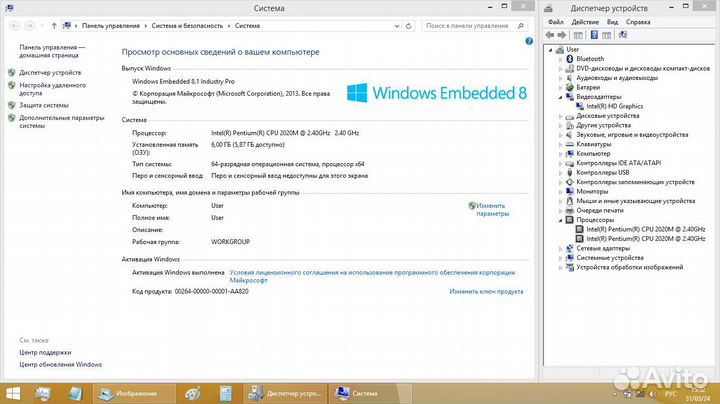This screenshot has height=404, width=720.
Task: Click Изменить параметры link
Action: [x=492, y=209]
